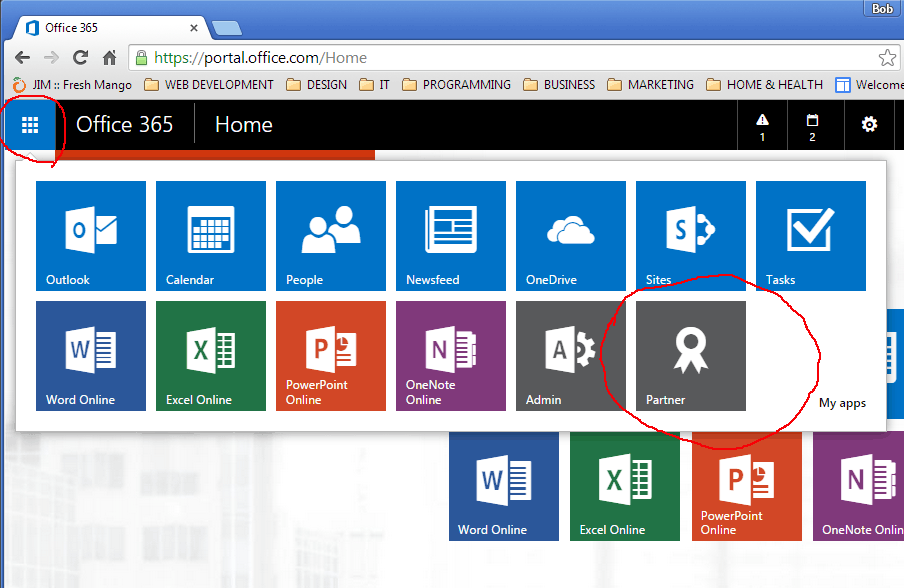Click the Bob account button

click(881, 8)
